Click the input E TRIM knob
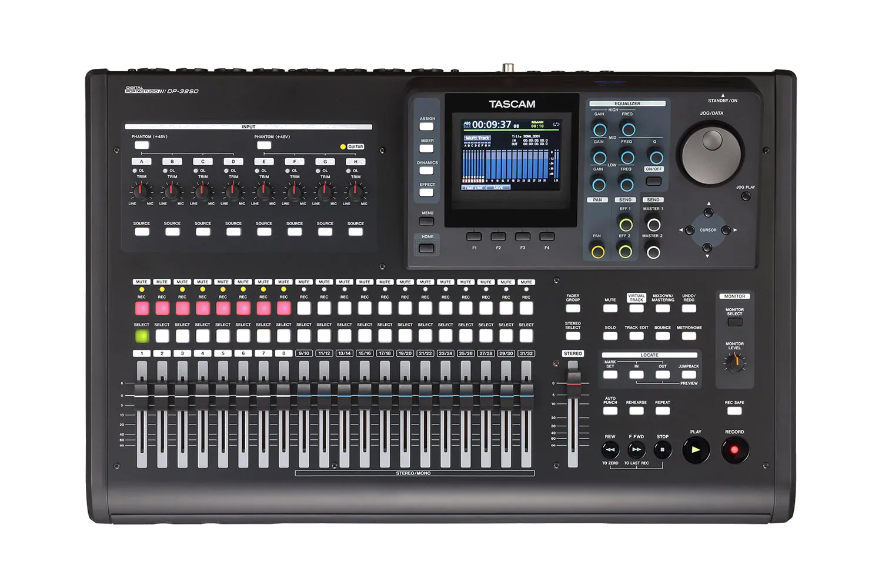Screen dimensions: 882x588 264,191
